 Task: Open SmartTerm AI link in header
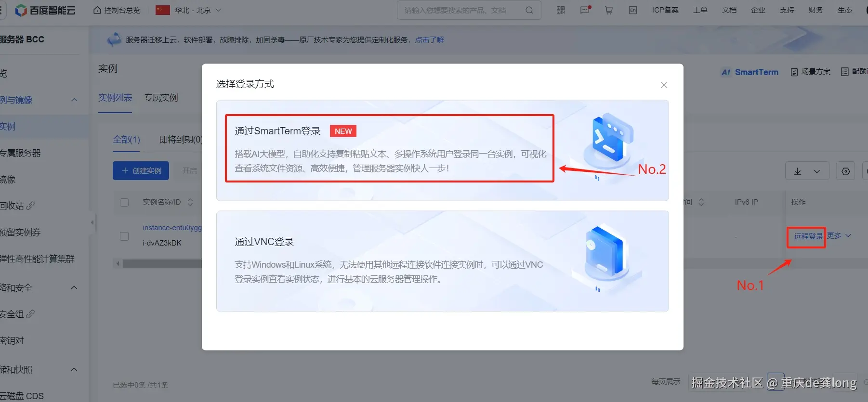(750, 72)
